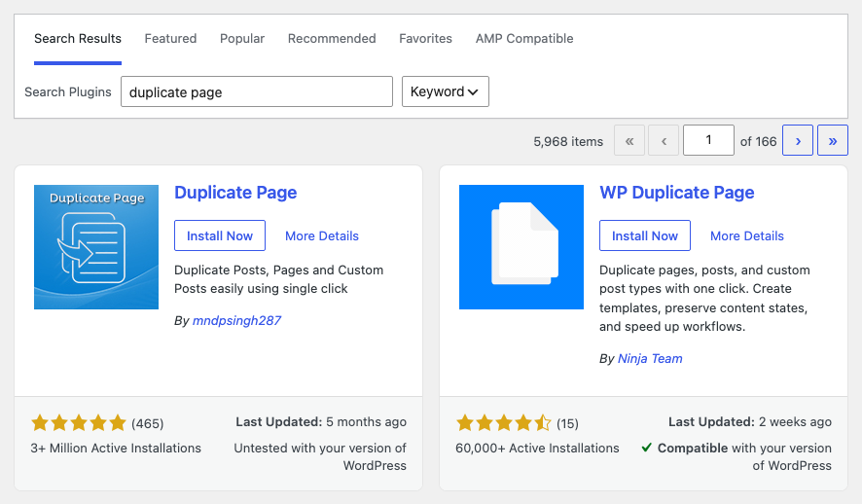The image size is (862, 504).
Task: Focus the Search Plugins text field
Action: [x=257, y=91]
